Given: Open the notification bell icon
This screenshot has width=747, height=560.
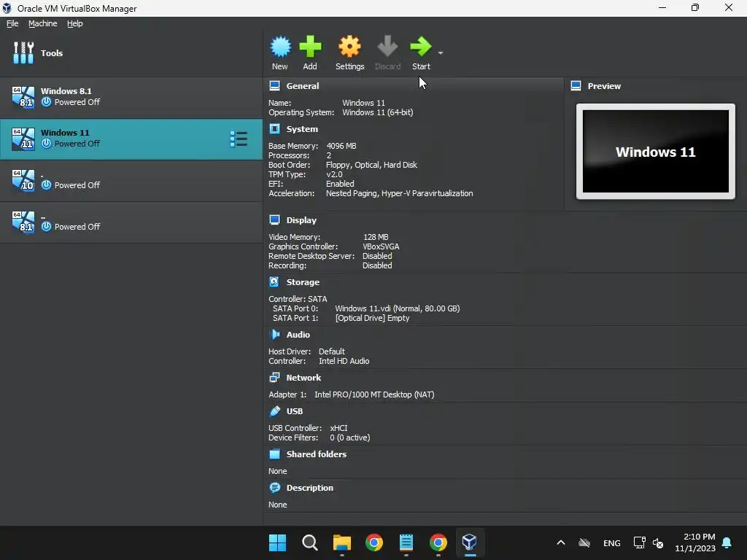Looking at the screenshot, I should point(727,542).
